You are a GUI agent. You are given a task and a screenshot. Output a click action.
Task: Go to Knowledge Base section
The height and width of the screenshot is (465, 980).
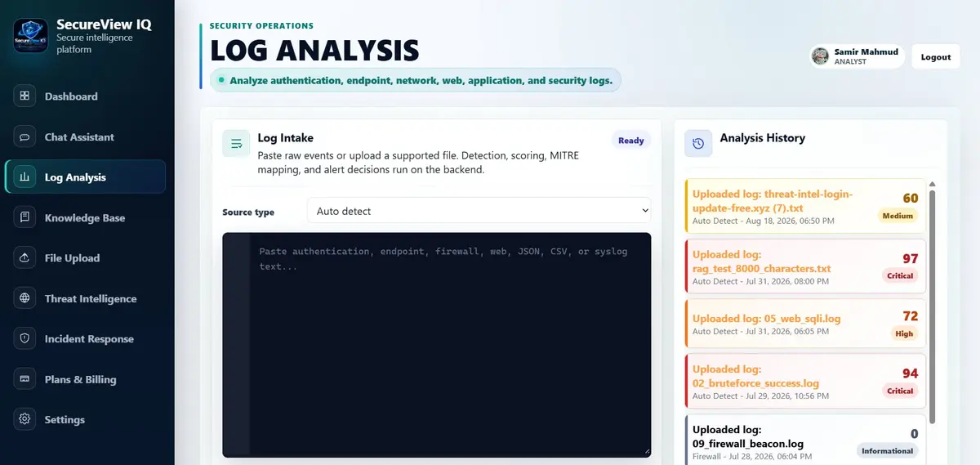tap(86, 217)
